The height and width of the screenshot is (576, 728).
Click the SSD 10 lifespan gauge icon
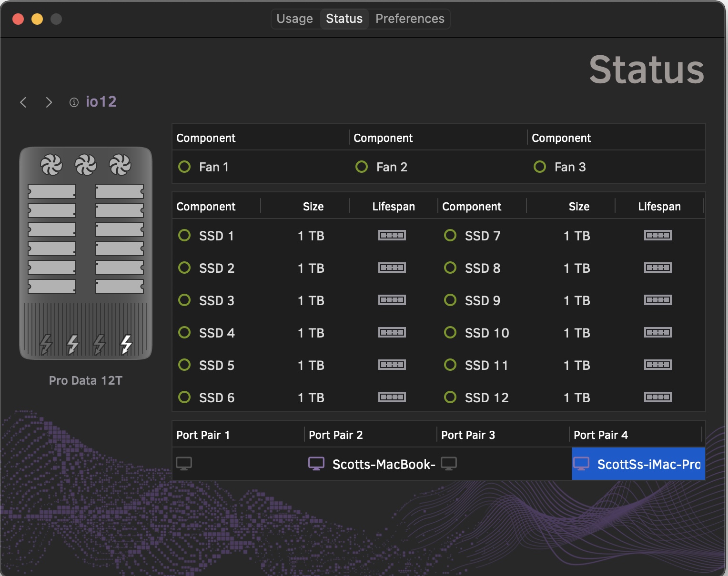tap(658, 332)
